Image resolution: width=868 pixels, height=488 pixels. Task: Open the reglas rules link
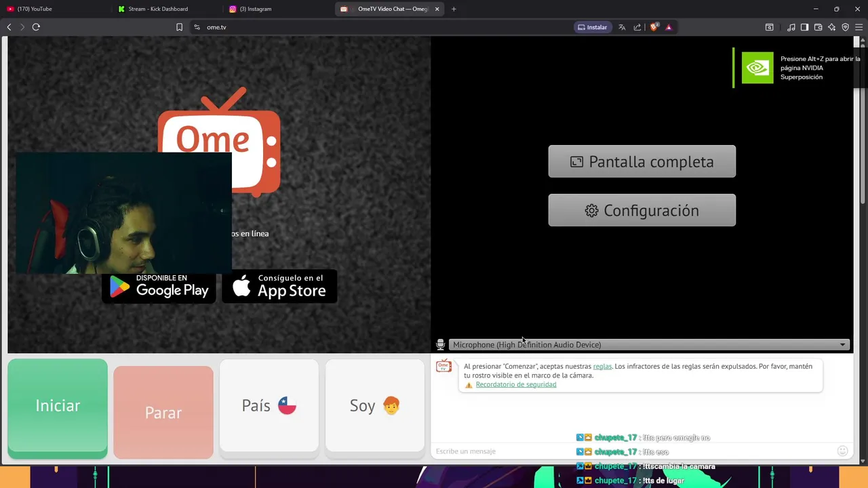pyautogui.click(x=602, y=366)
